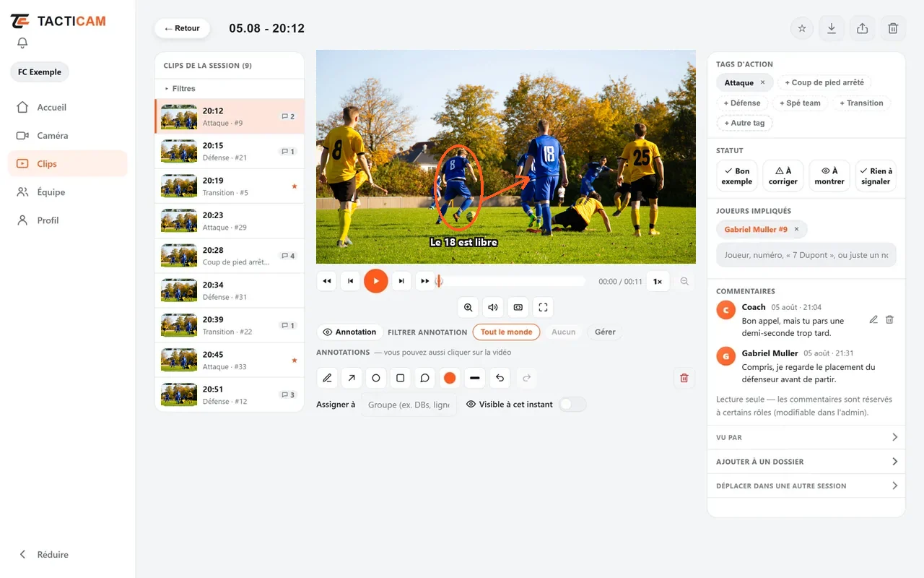Set status to À montrer
Screen dimensions: 924x578
tap(829, 176)
